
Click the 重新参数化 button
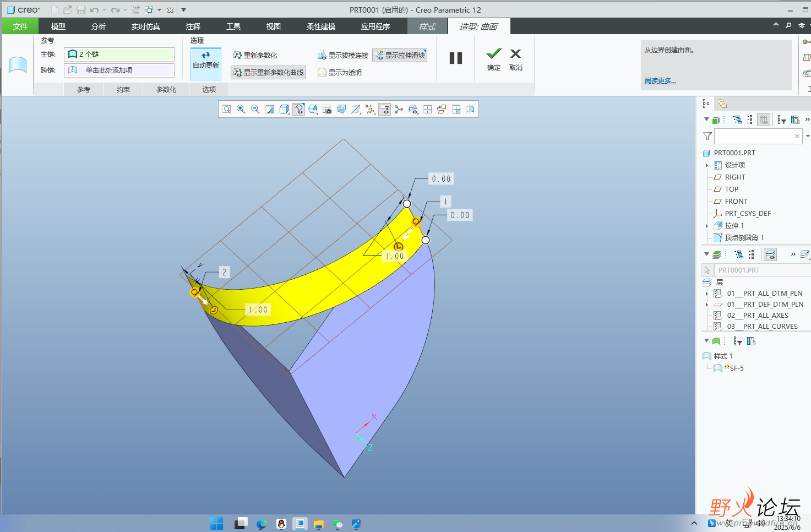255,55
